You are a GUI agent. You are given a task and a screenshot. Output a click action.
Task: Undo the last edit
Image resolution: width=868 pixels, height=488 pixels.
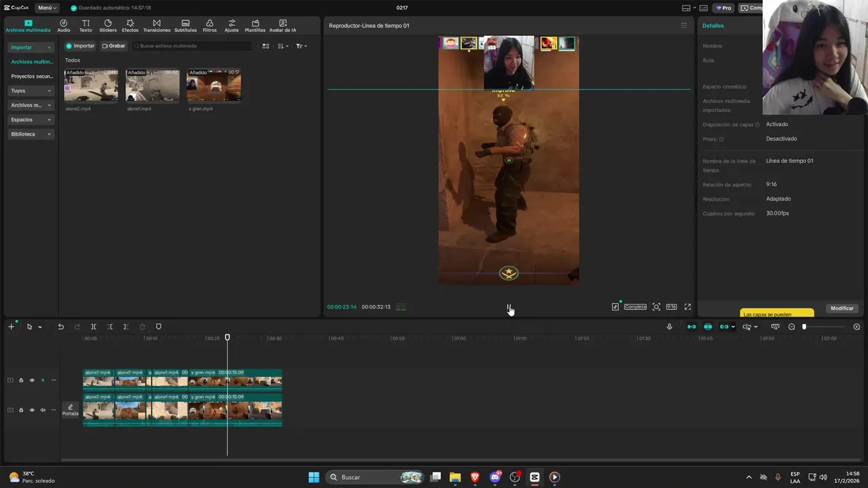coord(60,327)
